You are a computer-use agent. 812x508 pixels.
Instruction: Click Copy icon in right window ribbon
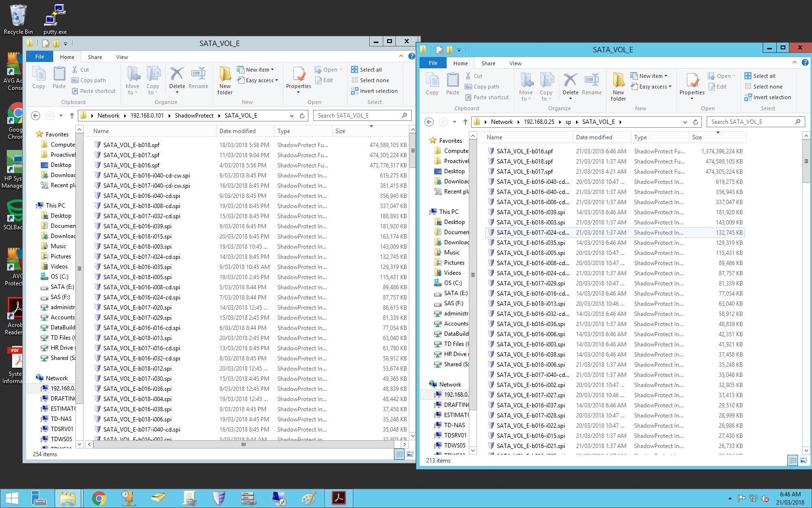pos(432,84)
